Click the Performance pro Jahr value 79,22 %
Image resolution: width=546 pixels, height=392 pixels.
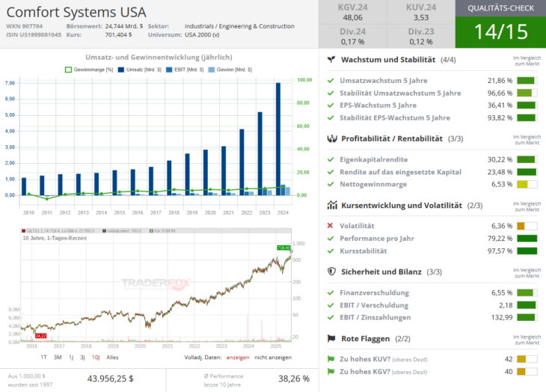click(x=500, y=239)
